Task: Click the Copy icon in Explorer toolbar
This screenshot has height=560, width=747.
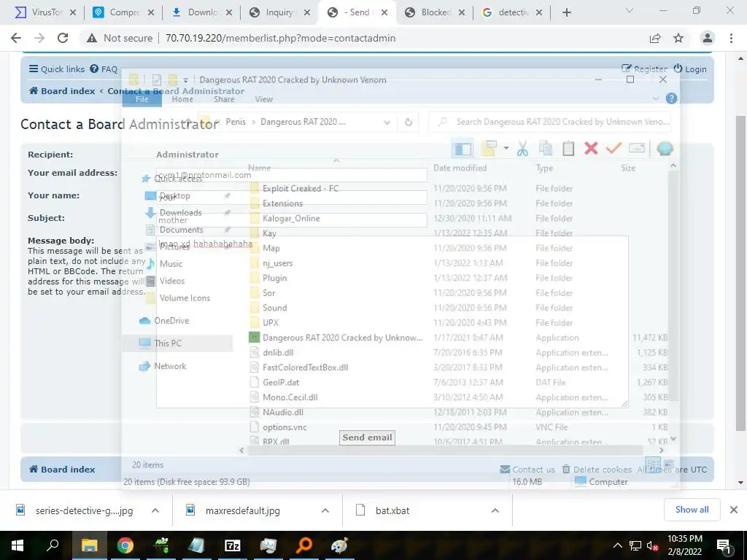Action: coord(546,149)
